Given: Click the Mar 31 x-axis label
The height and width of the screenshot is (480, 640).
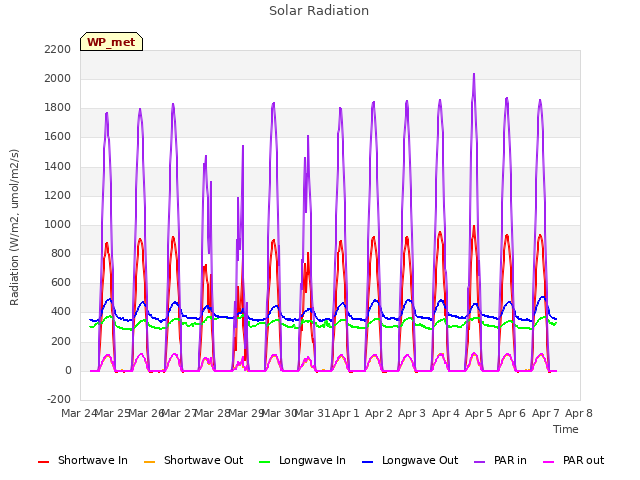Looking at the screenshot, I should click(x=313, y=413).
